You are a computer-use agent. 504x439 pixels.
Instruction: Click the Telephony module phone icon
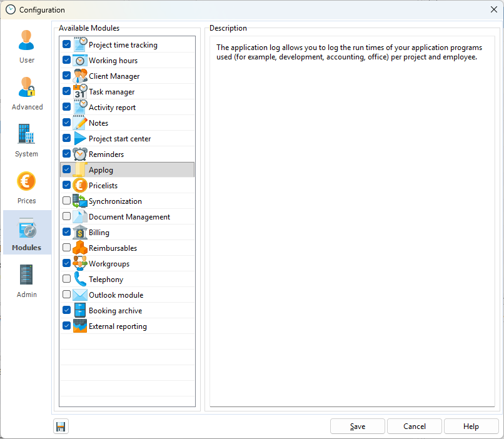click(80, 280)
